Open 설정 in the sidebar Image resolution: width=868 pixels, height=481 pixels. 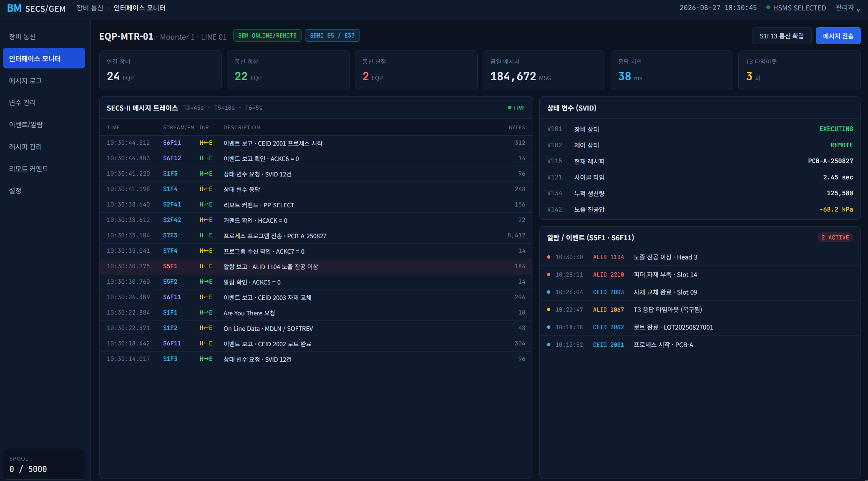[44, 191]
